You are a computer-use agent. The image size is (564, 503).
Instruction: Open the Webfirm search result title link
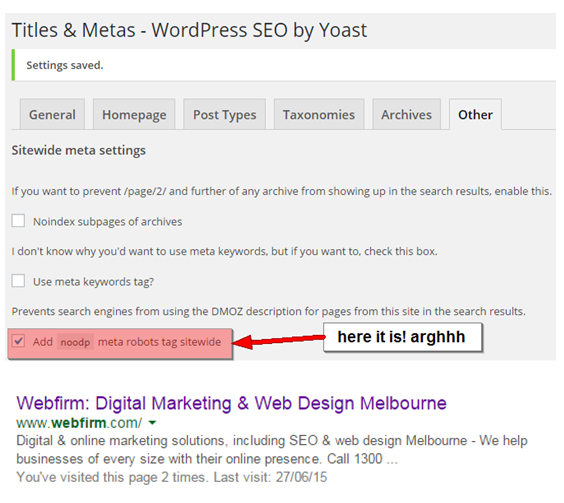231,403
